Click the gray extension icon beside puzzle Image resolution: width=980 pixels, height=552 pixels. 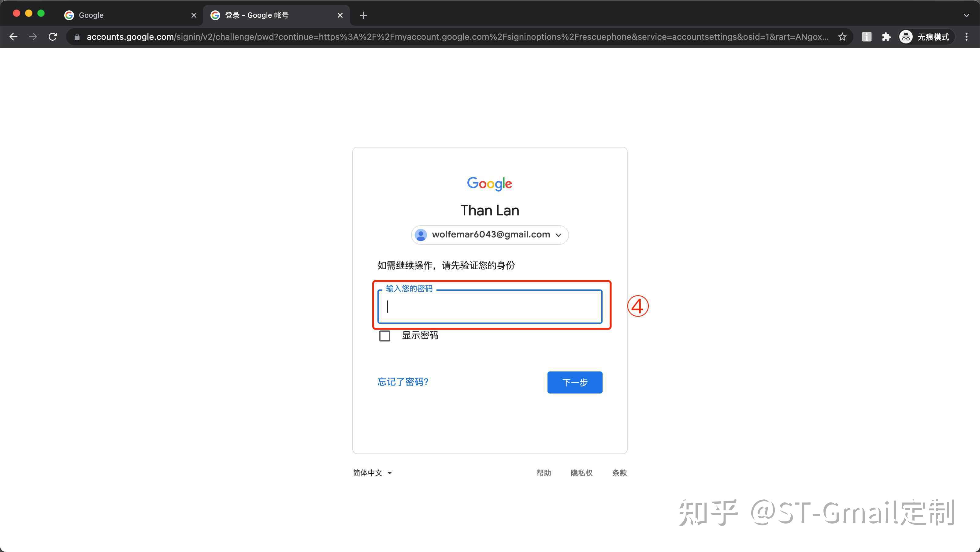tap(867, 37)
